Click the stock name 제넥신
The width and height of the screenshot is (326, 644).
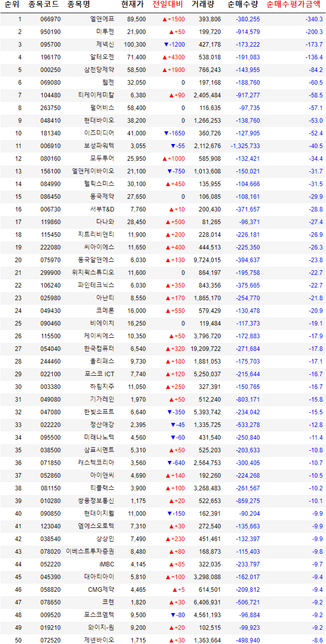[x=105, y=45]
